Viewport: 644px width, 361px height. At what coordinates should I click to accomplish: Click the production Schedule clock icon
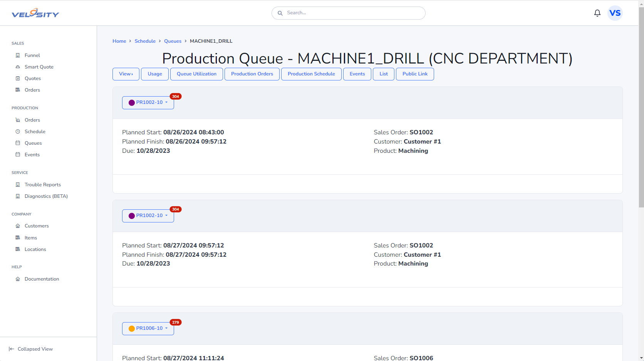pyautogui.click(x=18, y=132)
